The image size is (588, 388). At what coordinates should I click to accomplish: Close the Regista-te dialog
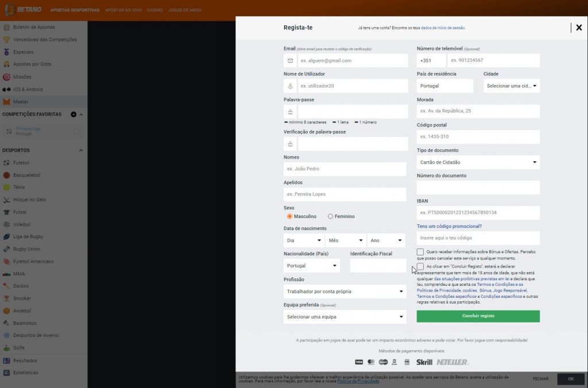579,28
